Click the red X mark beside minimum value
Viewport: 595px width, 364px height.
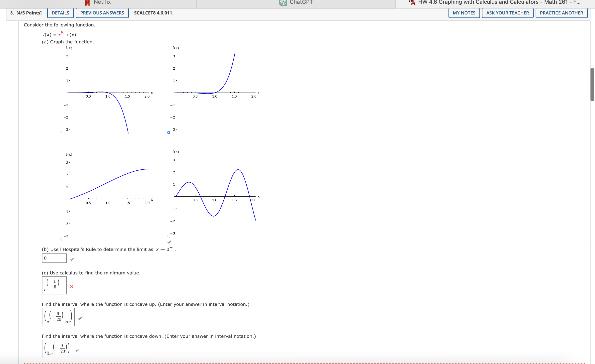tap(72, 286)
